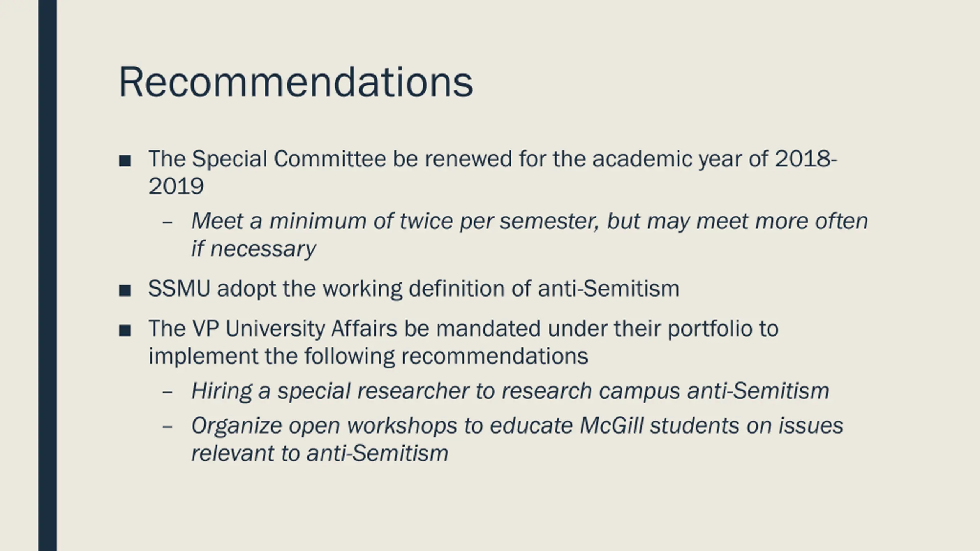Click the Recommendations slide title
This screenshot has height=551, width=980.
(296, 82)
